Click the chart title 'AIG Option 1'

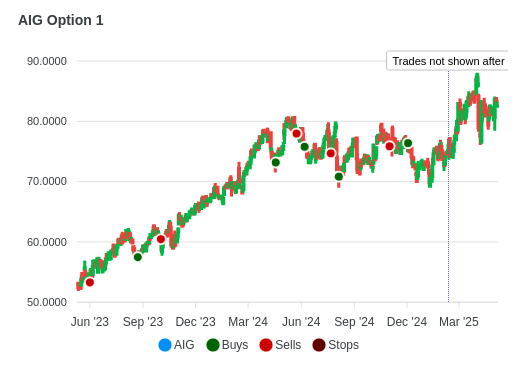point(61,20)
